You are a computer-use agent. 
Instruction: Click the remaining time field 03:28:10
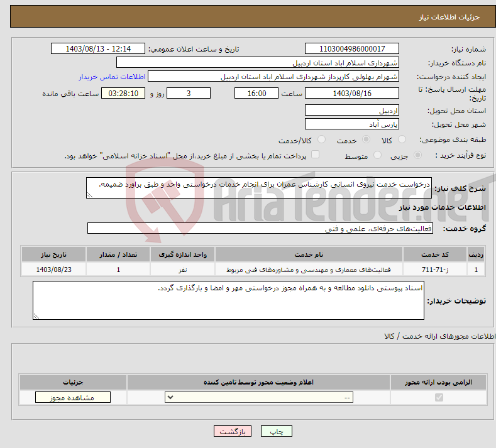click(x=123, y=93)
